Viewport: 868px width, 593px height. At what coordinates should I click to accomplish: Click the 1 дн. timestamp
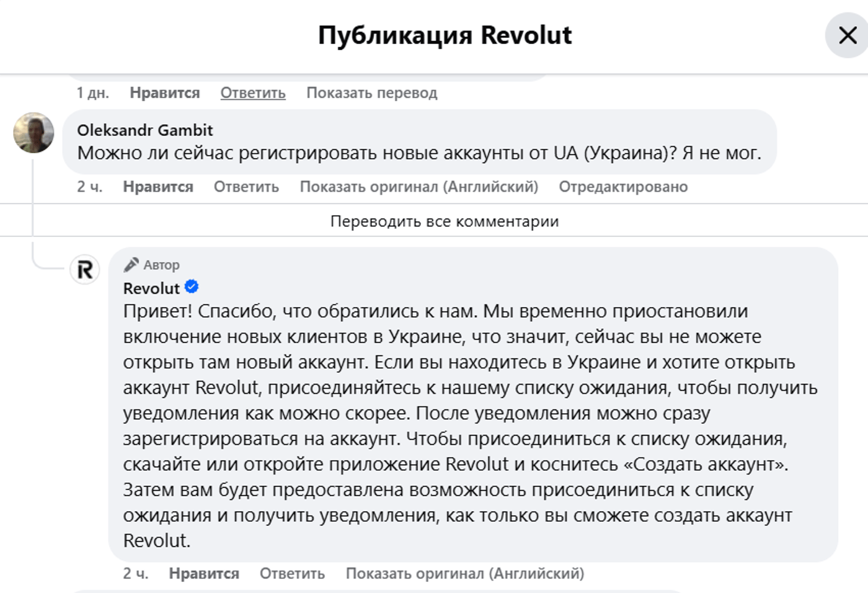tap(92, 93)
